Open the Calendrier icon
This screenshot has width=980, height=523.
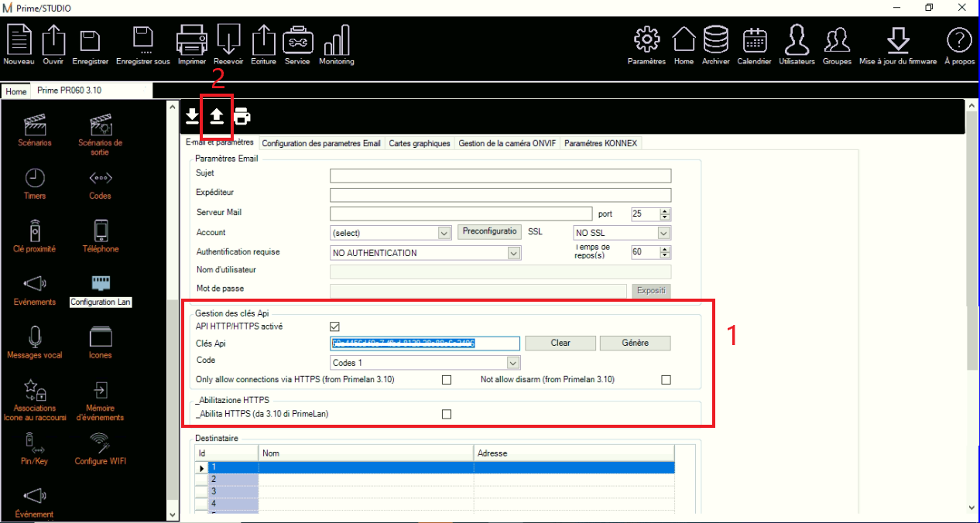[x=754, y=45]
